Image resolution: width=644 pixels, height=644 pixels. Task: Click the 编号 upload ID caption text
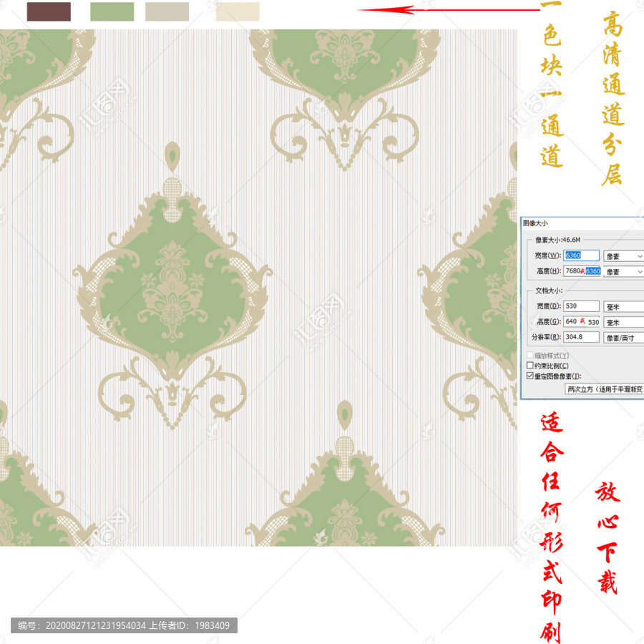124,625
